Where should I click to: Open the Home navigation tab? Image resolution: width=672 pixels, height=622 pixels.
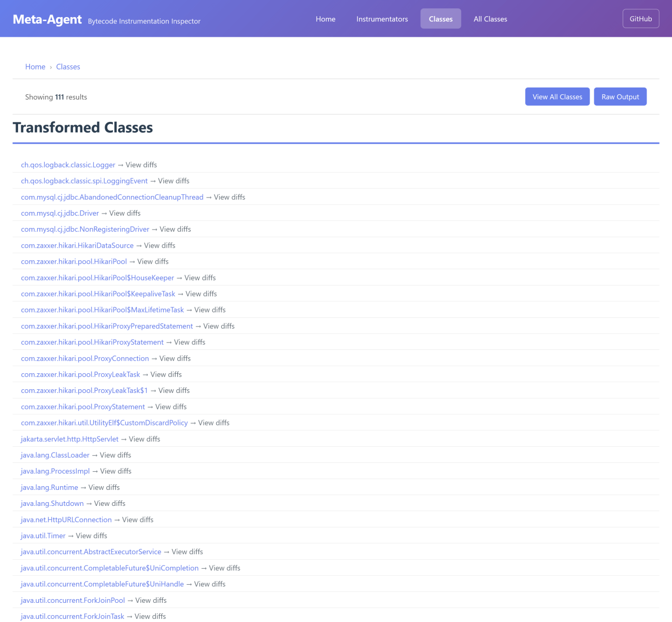325,19
